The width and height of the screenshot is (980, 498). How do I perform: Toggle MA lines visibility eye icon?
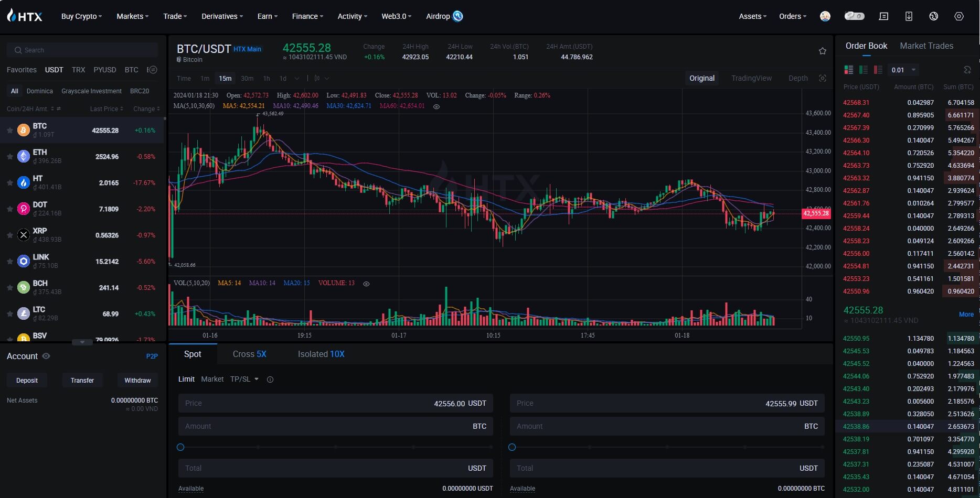tap(436, 106)
